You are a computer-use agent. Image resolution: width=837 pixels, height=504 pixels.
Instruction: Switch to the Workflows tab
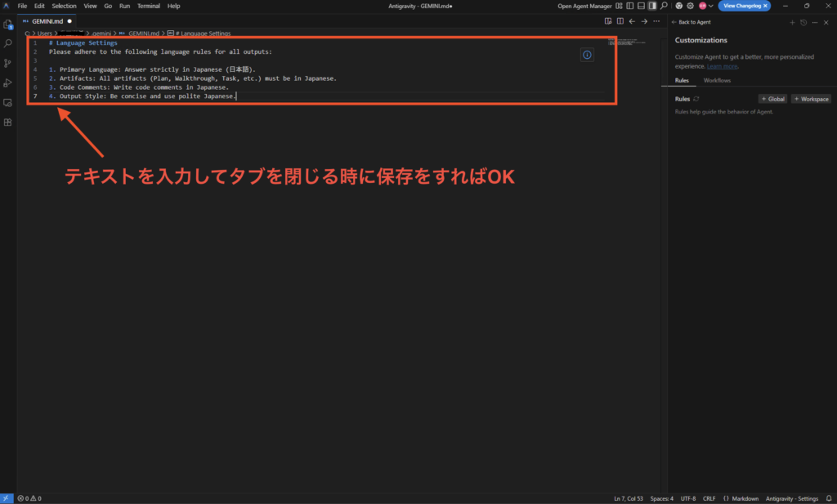point(717,80)
